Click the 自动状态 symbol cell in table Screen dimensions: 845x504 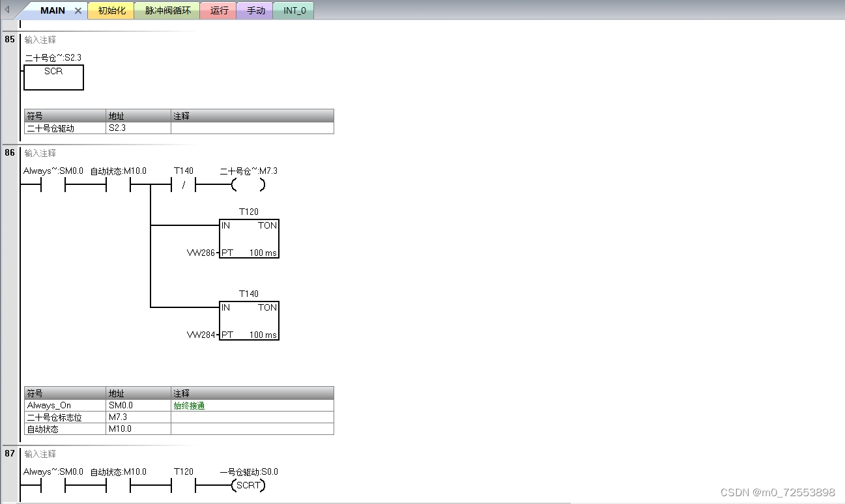coord(65,429)
